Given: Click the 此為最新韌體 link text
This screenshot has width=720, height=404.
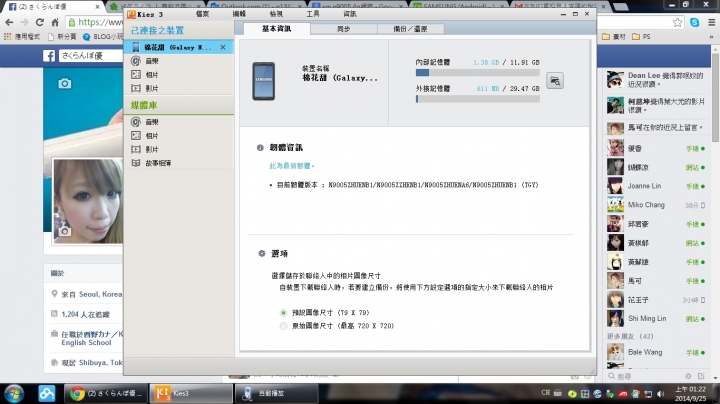Looking at the screenshot, I should coord(292,166).
